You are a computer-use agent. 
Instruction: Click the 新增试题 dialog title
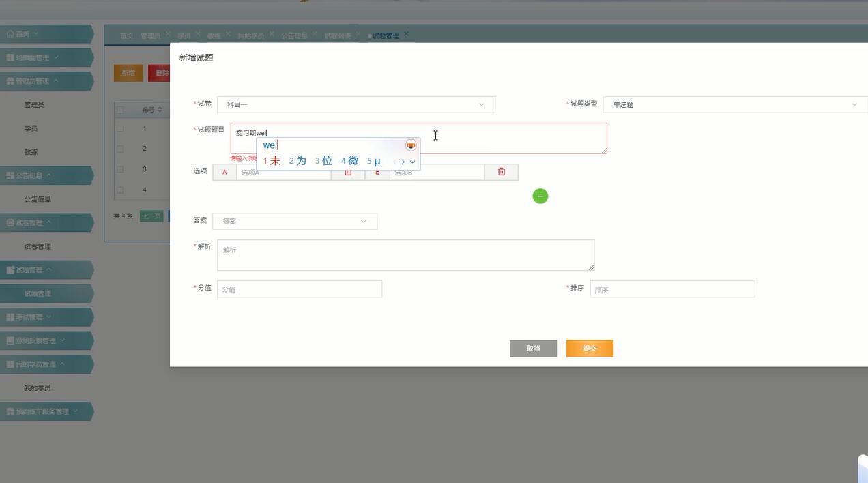click(197, 58)
